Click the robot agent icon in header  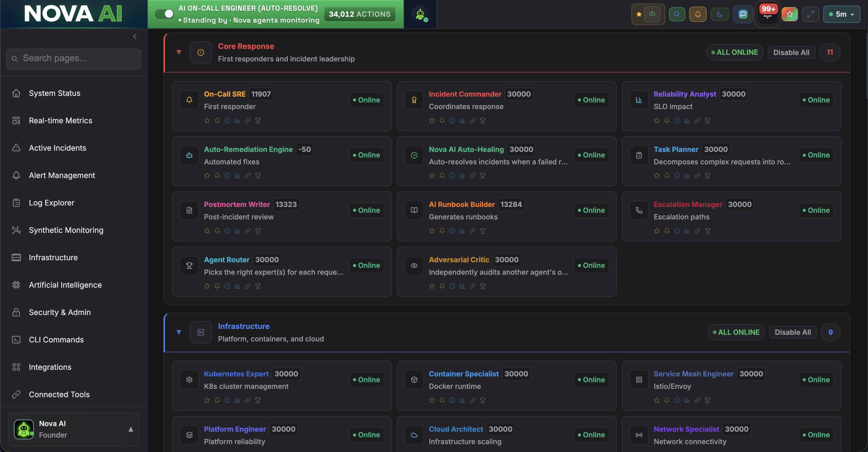pyautogui.click(x=420, y=14)
